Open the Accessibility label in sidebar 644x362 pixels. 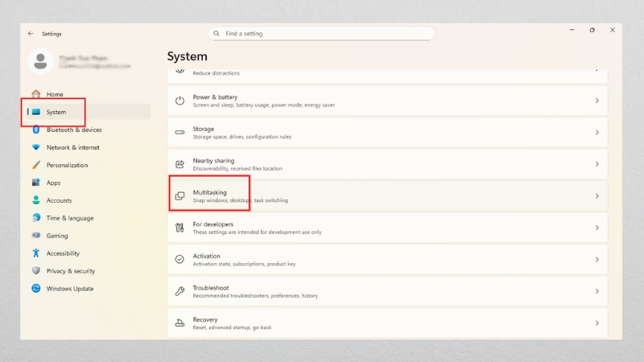(x=63, y=253)
